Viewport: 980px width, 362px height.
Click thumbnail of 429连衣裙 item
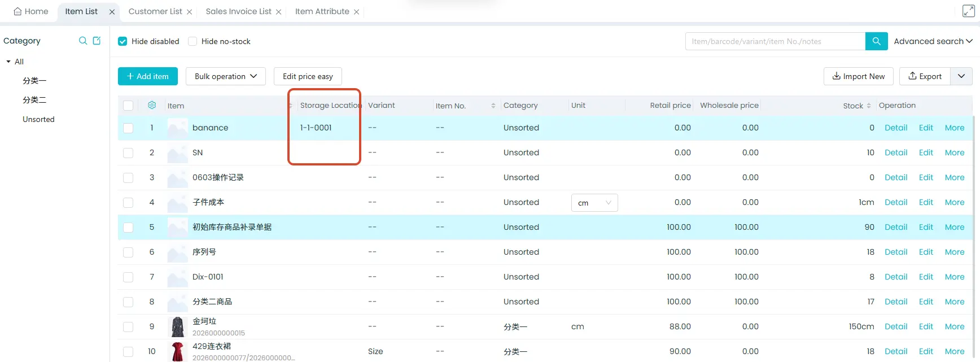tap(178, 351)
